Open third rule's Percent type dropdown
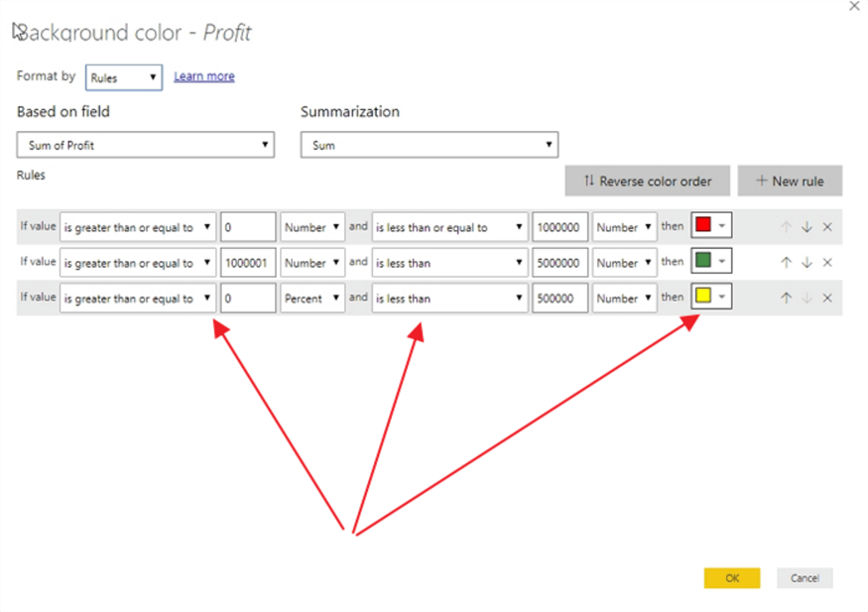The image size is (868, 612). point(312,298)
